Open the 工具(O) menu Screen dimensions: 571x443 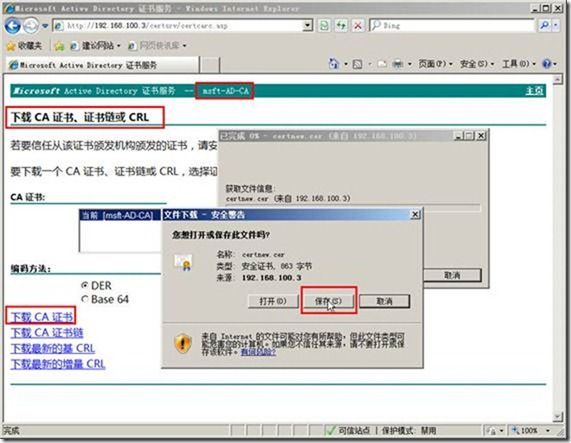[x=519, y=64]
